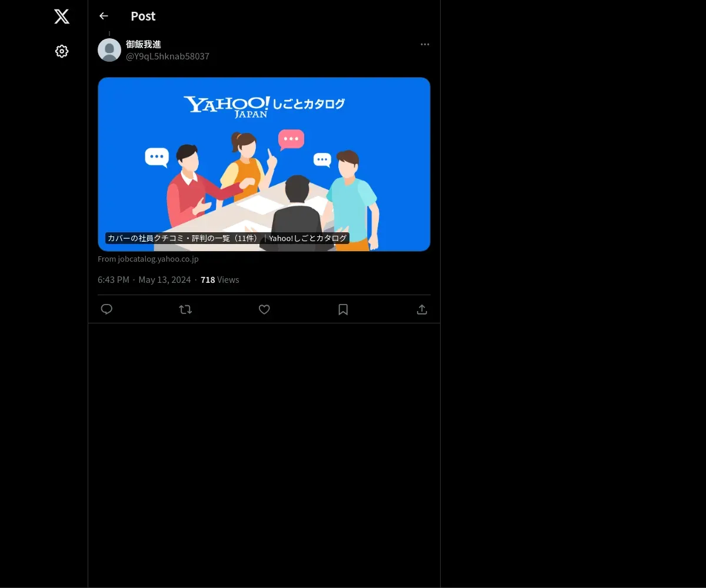The width and height of the screenshot is (706, 588).
Task: Open the 御飯我進 profile avatar
Action: [109, 50]
